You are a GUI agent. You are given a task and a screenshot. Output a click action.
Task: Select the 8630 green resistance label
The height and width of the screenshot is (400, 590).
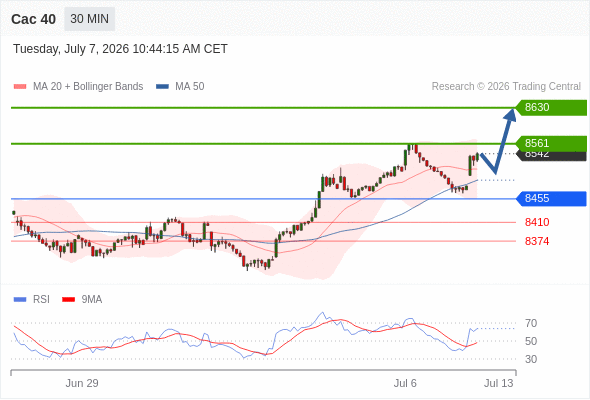(x=551, y=108)
